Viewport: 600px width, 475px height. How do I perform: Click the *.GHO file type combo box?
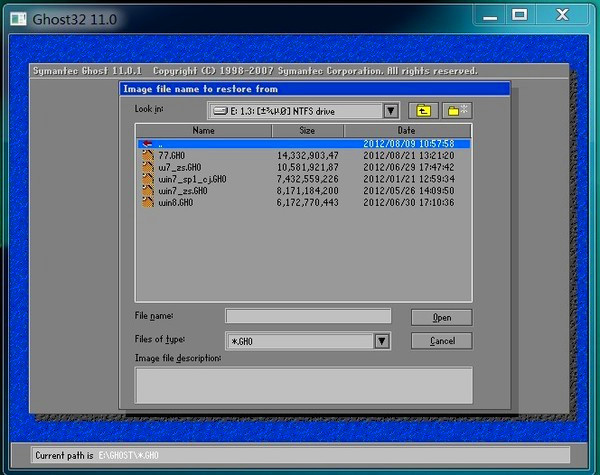[x=308, y=341]
